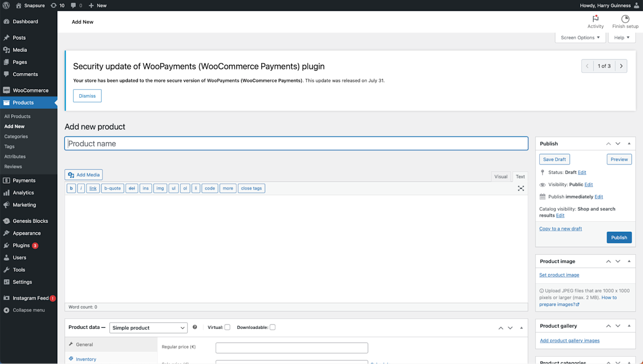Viewport: 643px width, 364px height.
Task: Click the Product data help question icon
Action: coord(195,327)
